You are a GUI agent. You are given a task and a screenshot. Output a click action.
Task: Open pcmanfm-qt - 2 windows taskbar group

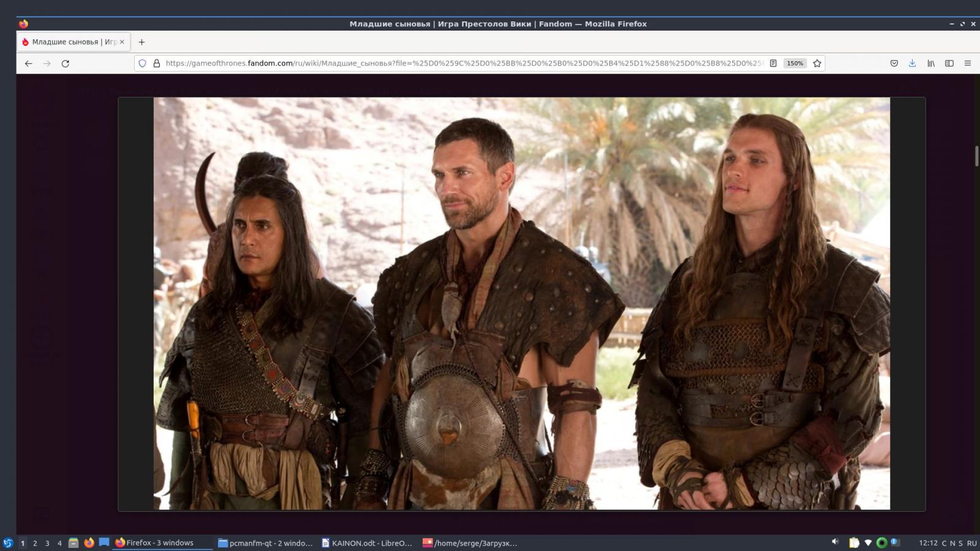click(x=265, y=543)
